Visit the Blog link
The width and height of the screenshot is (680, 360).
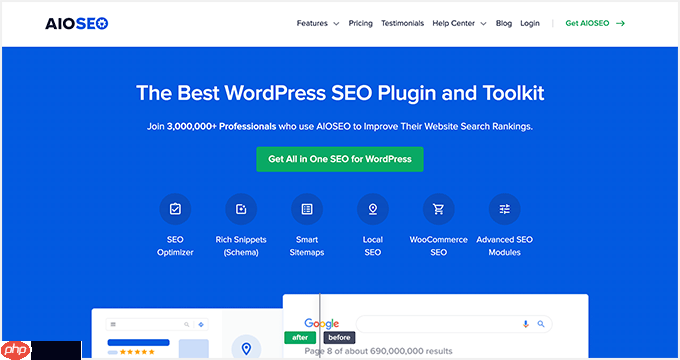(504, 23)
